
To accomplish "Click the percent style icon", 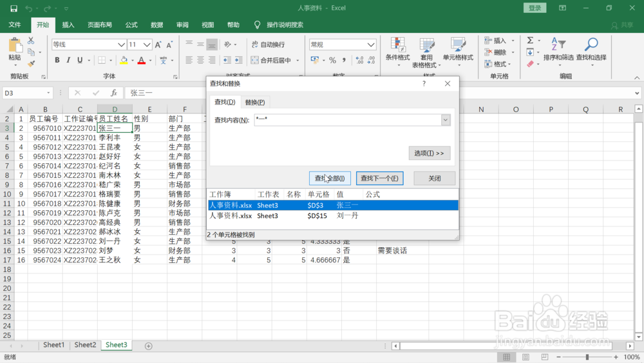I will [x=332, y=60].
